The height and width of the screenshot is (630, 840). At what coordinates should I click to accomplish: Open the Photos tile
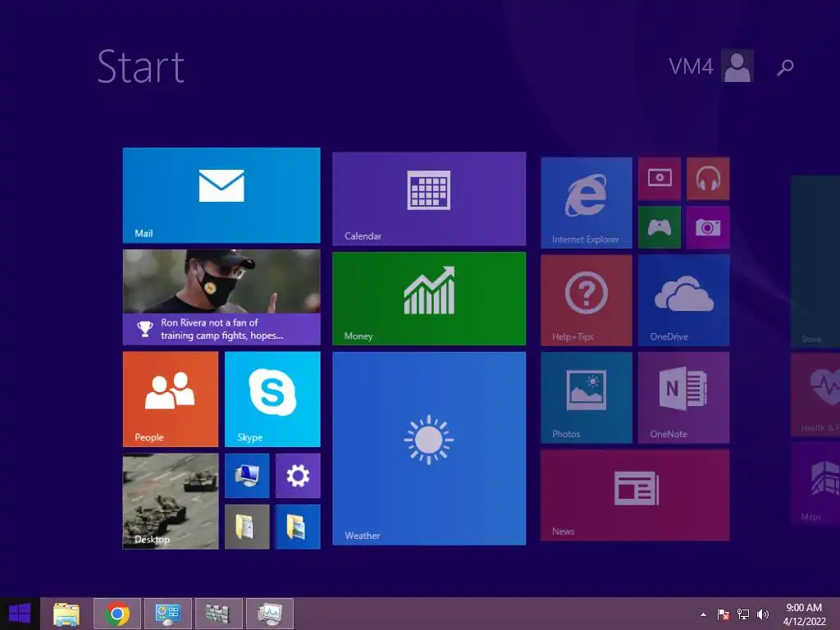tap(586, 398)
